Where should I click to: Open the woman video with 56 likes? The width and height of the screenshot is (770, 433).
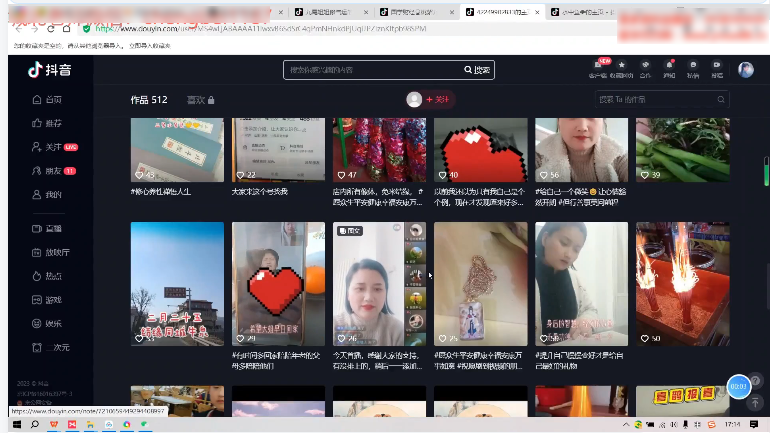coord(581,150)
